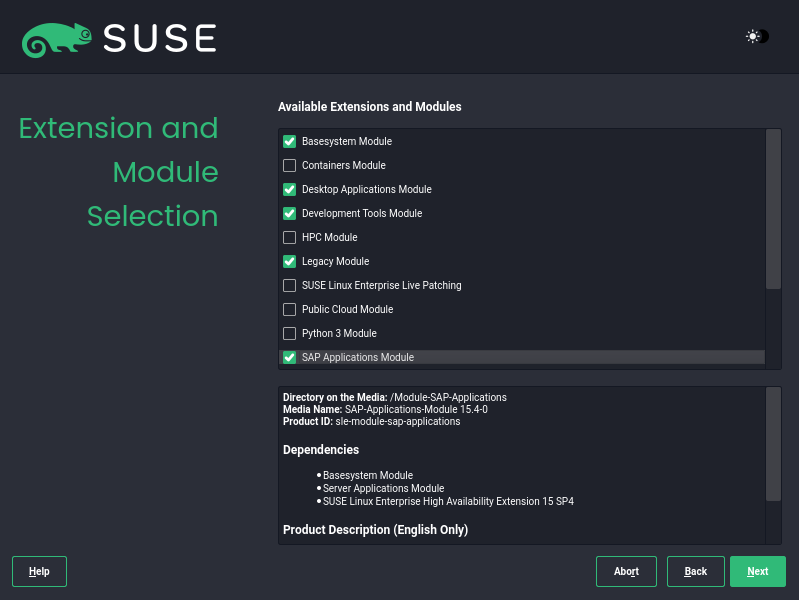This screenshot has height=600, width=799.
Task: Uncheck SAP Applications Module checkbox
Action: [x=289, y=357]
